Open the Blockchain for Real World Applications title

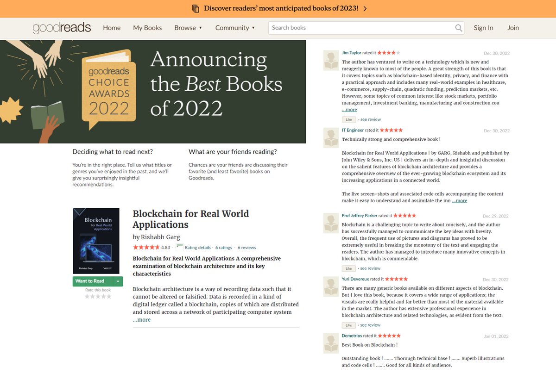point(191,219)
